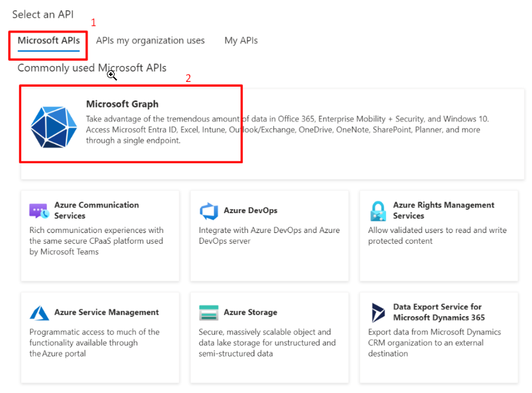Click the Azure Service Management triangle logo
The image size is (532, 393).
pyautogui.click(x=39, y=312)
